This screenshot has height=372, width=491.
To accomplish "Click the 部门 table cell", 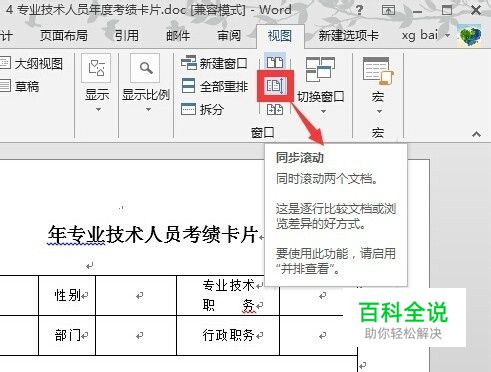I will pyautogui.click(x=67, y=335).
